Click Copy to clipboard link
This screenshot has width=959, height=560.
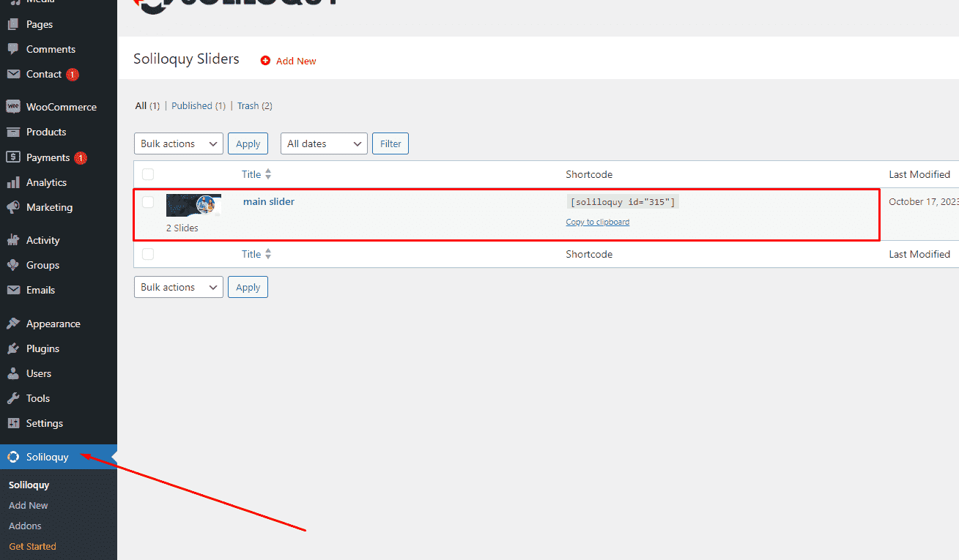[x=597, y=222]
